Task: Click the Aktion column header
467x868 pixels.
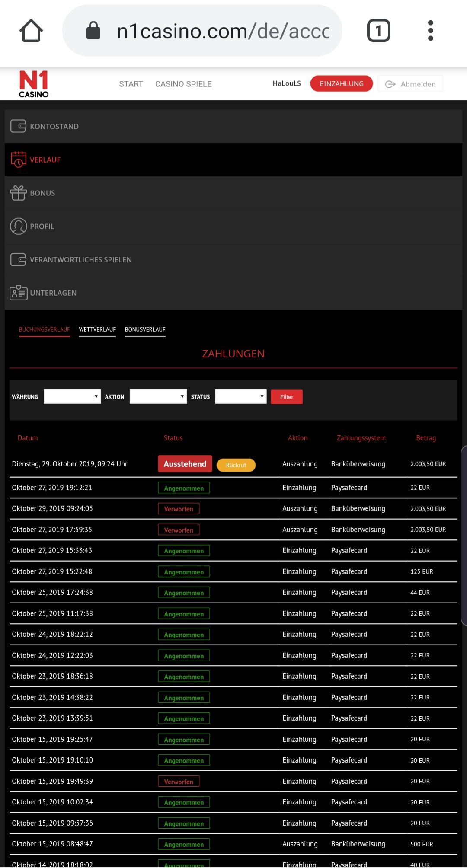Action: point(298,438)
